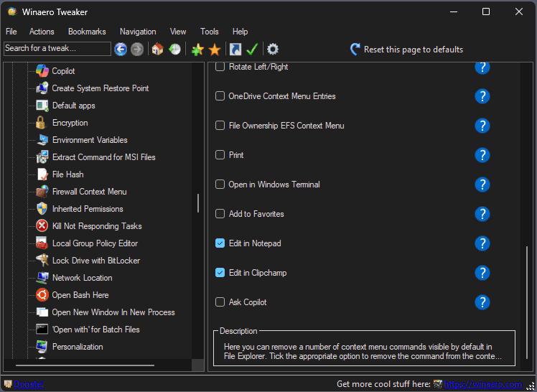Click the tree panel vertical scrollbar thumb
Image resolution: width=537 pixels, height=392 pixels.
tap(198, 203)
